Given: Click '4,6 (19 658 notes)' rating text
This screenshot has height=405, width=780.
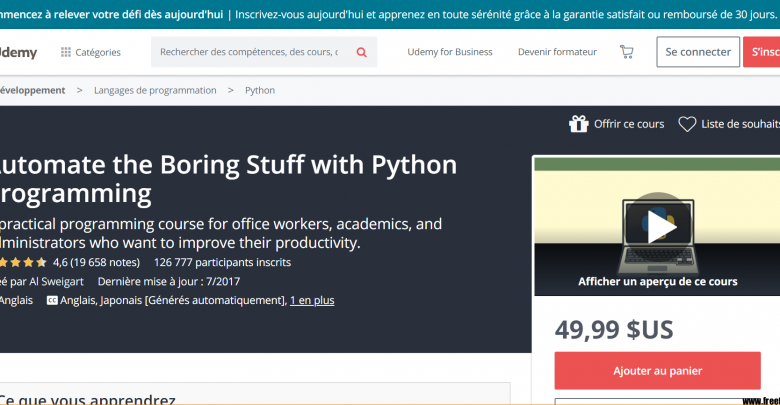Looking at the screenshot, I should 97,262.
